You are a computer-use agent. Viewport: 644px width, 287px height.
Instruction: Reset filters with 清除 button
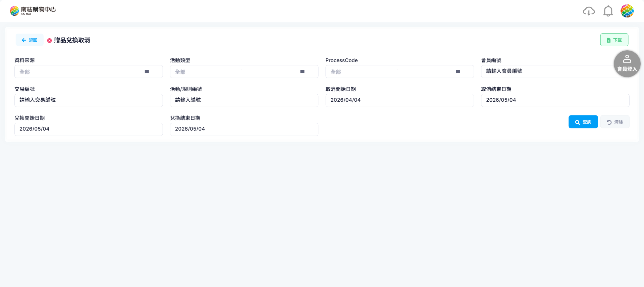(x=615, y=122)
